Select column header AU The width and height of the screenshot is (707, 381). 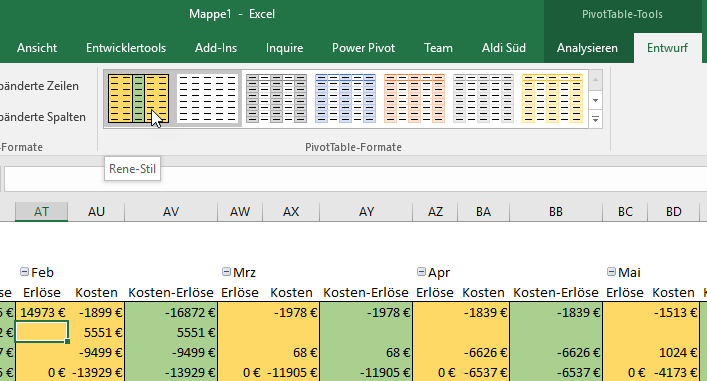[x=96, y=211]
